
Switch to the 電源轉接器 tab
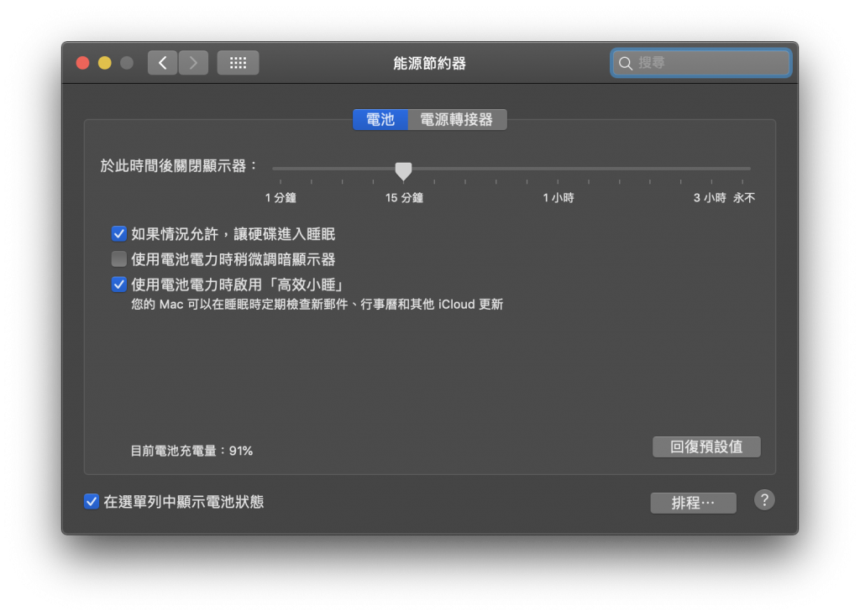tap(457, 119)
